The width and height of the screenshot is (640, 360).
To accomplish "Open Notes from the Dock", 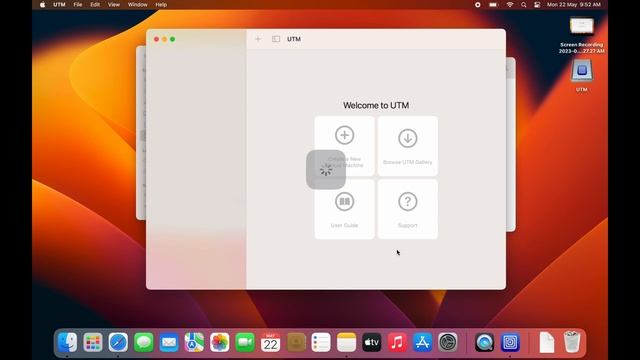I will (x=347, y=342).
